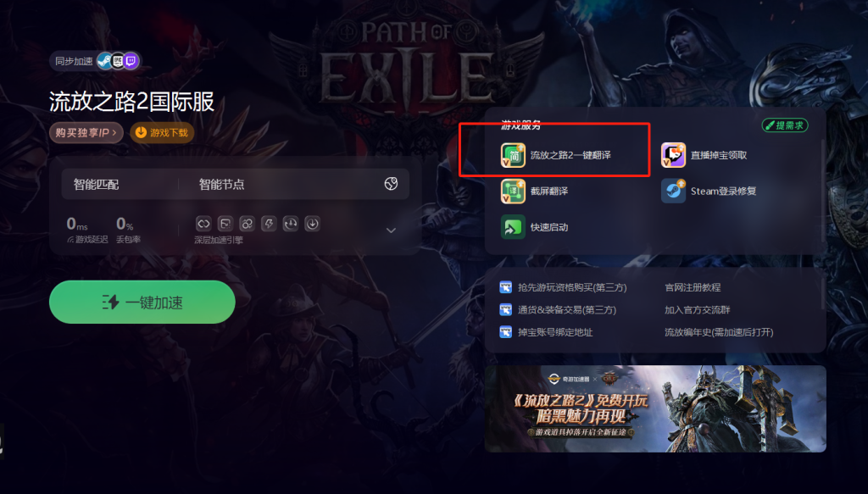Click the download arrow engine icon
Image resolution: width=868 pixels, height=494 pixels.
coord(312,224)
